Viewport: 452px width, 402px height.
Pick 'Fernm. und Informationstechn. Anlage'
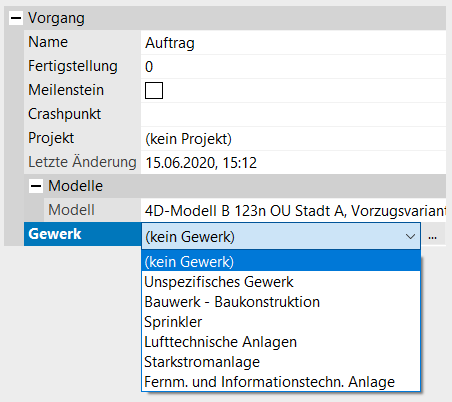[281, 382]
